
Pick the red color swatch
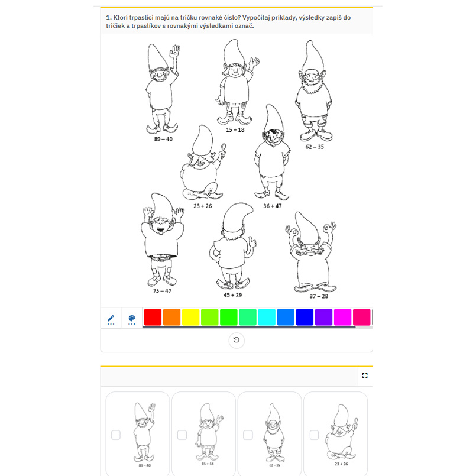click(x=153, y=317)
